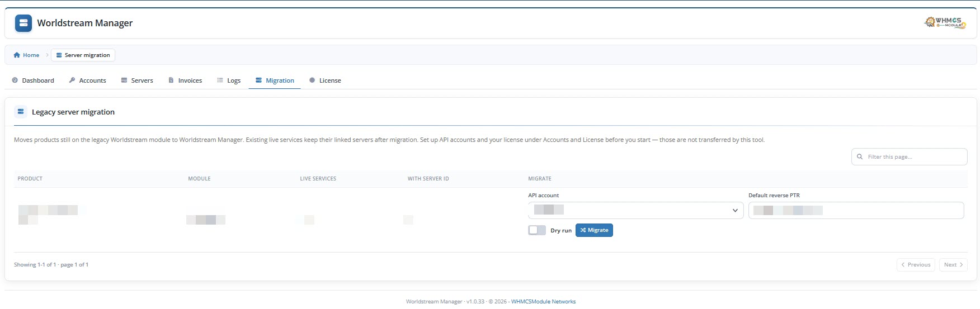The image size is (980, 309).
Task: Click the Worldstream Manager v1.0.33 footer text
Action: 445,302
